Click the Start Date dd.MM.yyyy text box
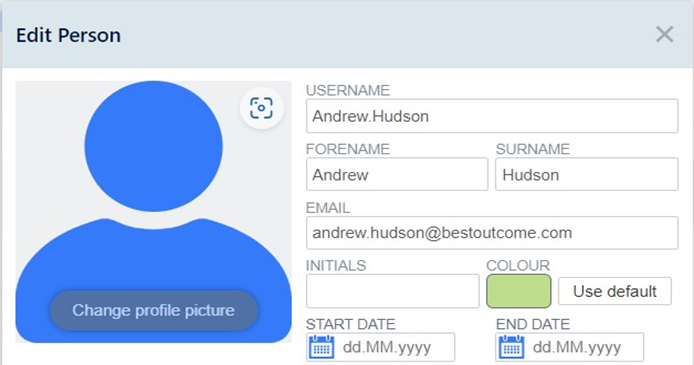 [x=395, y=347]
